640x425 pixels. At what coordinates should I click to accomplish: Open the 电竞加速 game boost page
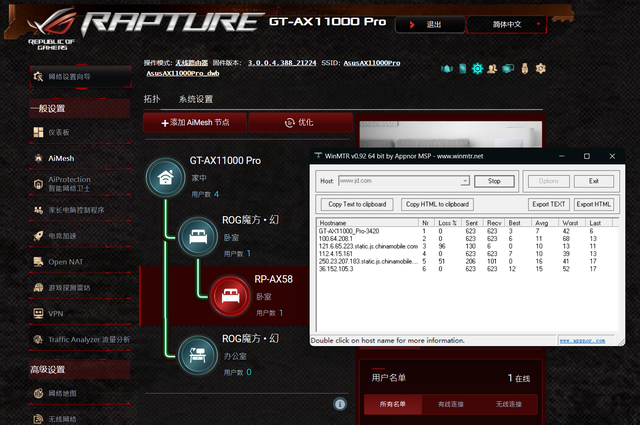pyautogui.click(x=80, y=236)
